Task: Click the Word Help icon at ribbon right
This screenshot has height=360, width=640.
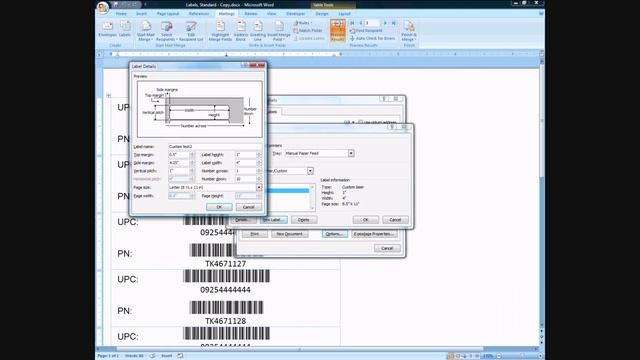Action: pos(541,13)
